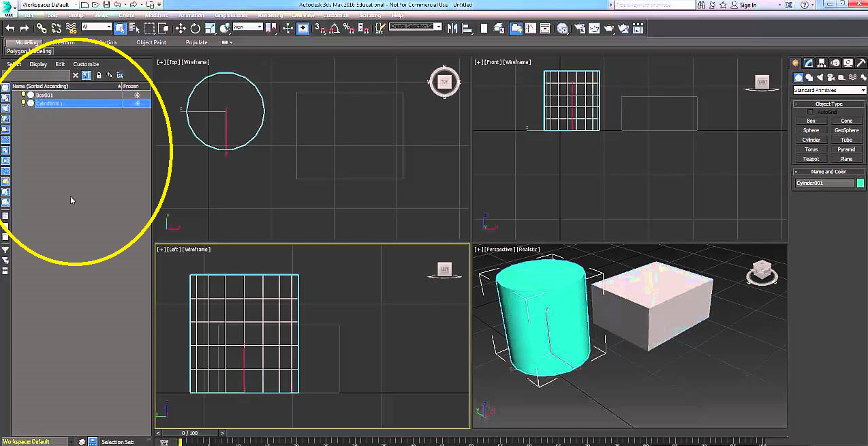This screenshot has height=446, width=868.
Task: Select the Shapes category in Create panel
Action: (809, 77)
